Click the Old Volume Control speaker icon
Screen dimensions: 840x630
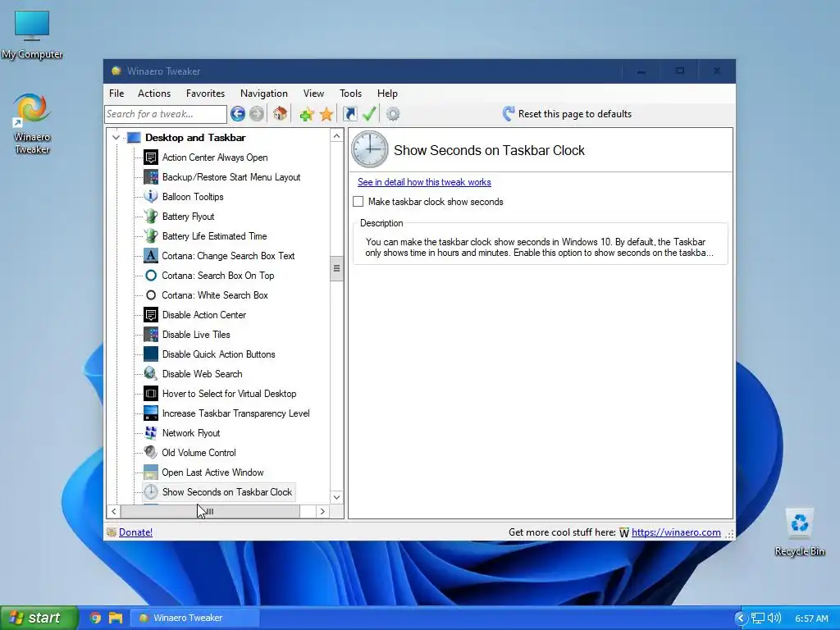tap(151, 453)
